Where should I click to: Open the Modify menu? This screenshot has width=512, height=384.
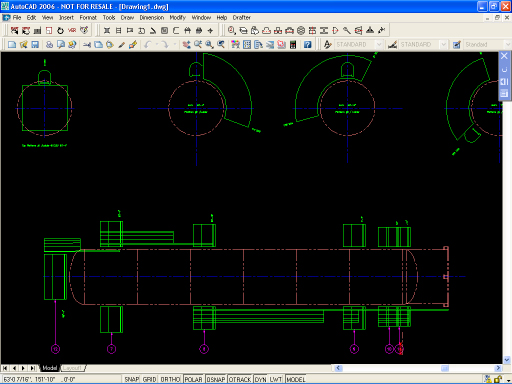tap(178, 17)
